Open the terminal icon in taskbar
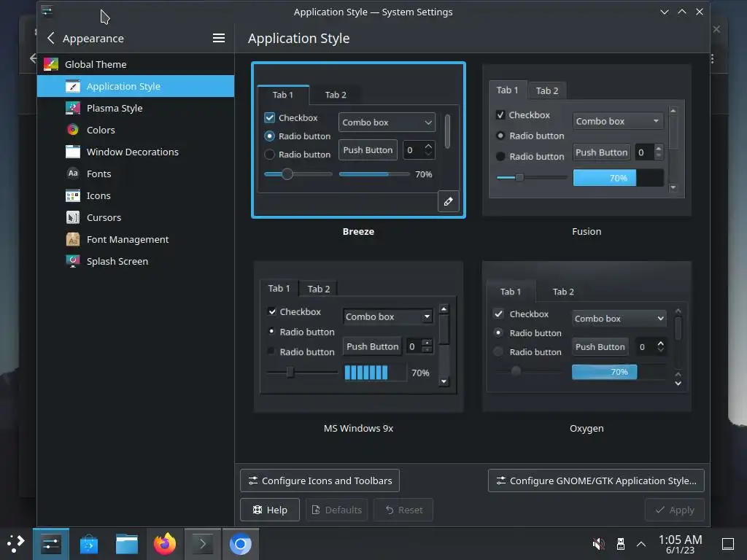Screen dimensions: 747x560 pos(203,544)
